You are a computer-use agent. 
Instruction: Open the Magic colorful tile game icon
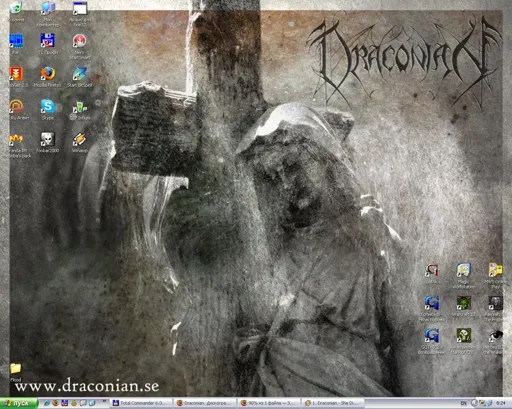(463, 270)
